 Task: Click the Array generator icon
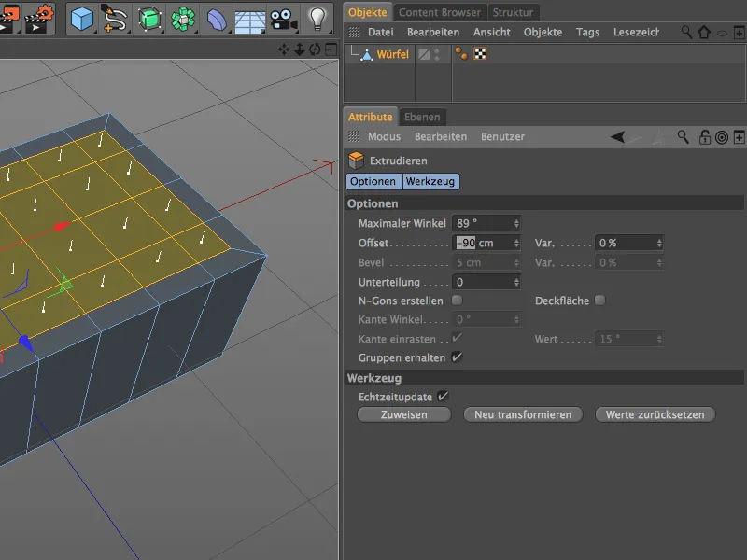pos(184,18)
